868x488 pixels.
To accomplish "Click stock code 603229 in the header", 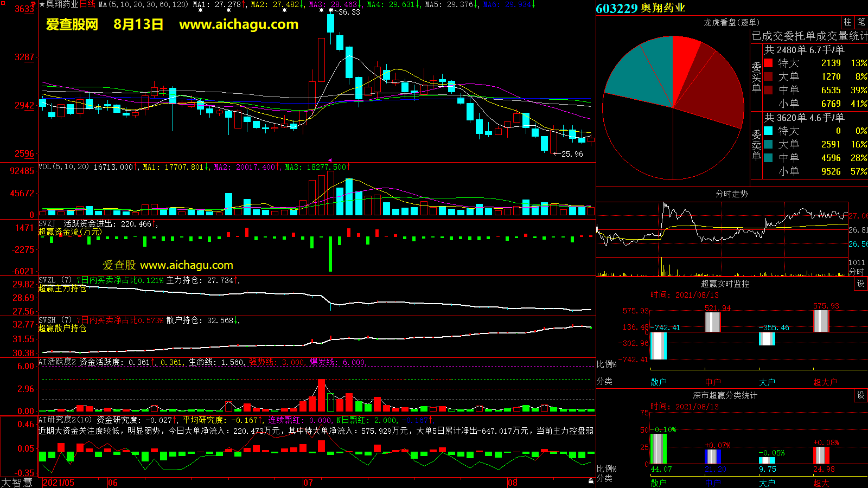I will (x=616, y=8).
